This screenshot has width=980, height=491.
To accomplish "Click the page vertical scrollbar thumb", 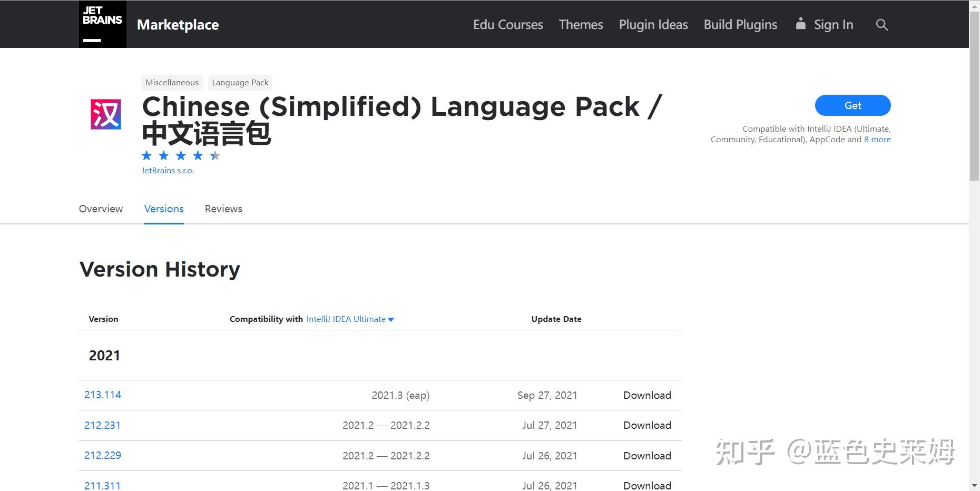I will 974,96.
